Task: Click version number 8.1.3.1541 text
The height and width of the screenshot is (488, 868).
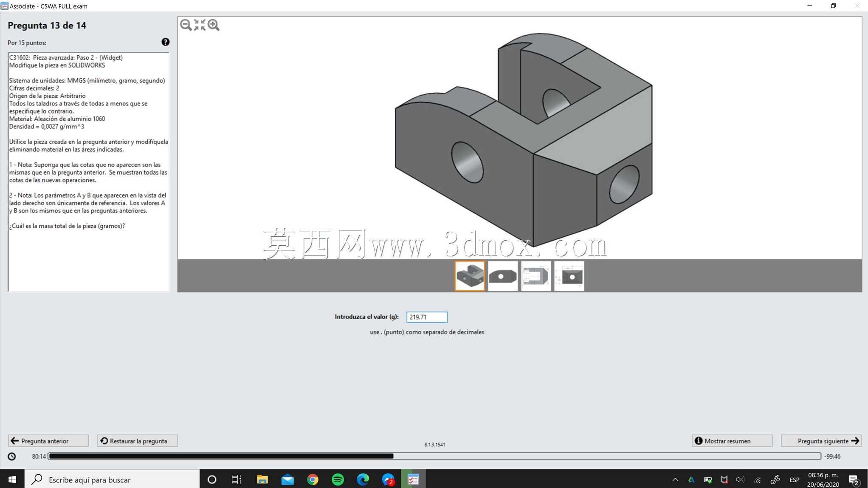Action: [x=435, y=445]
